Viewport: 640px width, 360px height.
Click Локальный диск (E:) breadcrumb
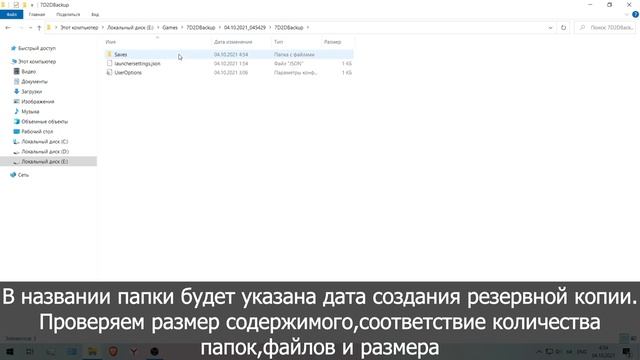pos(130,28)
